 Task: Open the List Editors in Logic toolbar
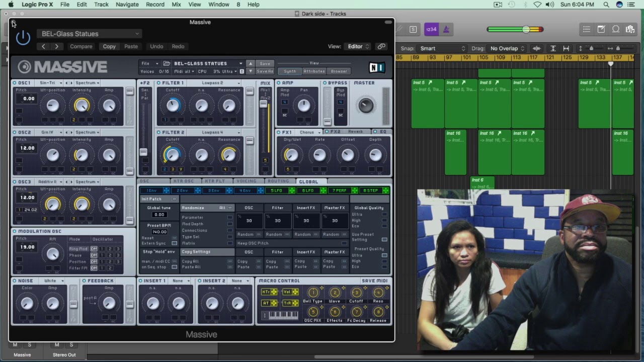[587, 29]
